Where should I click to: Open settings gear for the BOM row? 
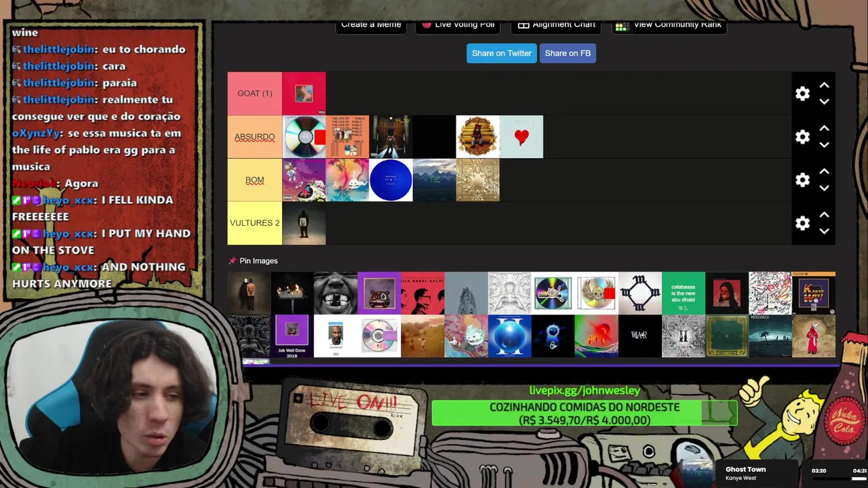[802, 180]
